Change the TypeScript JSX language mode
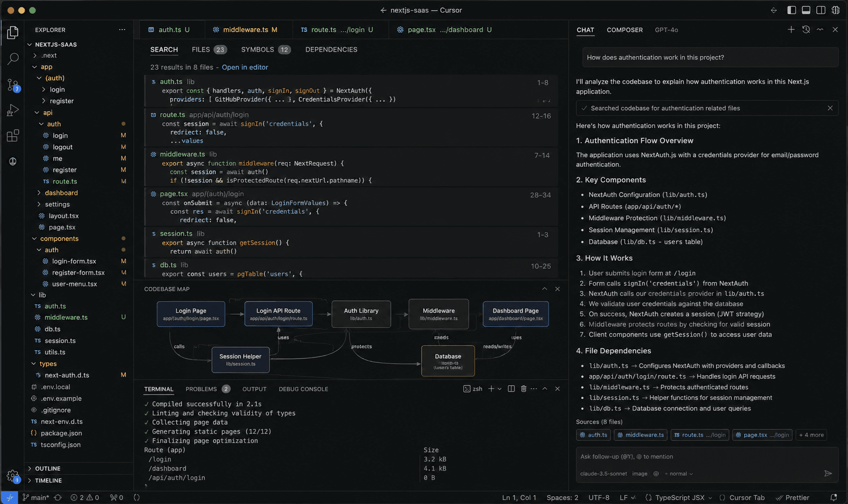The image size is (848, 504). tap(679, 498)
